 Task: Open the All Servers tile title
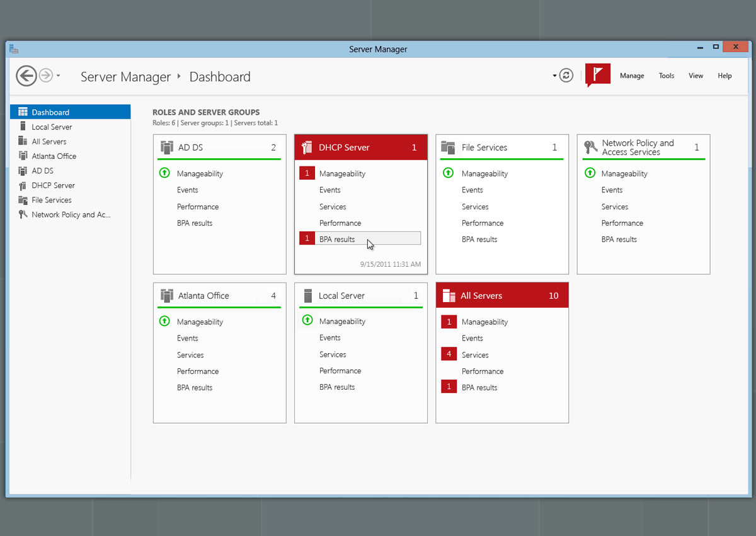point(481,296)
